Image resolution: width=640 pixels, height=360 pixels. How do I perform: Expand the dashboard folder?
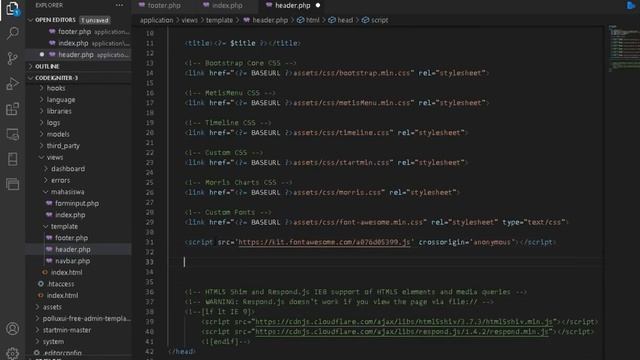click(68, 169)
